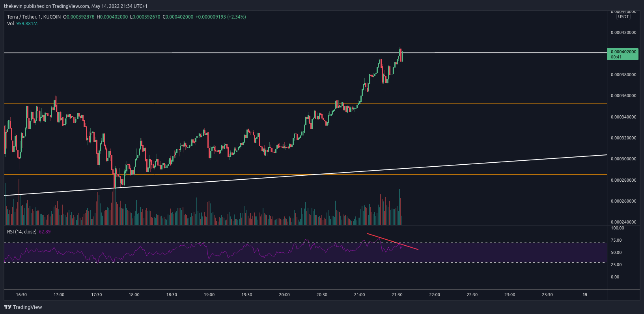Click the 23:30 time axis label
The width and height of the screenshot is (644, 314).
click(x=547, y=295)
